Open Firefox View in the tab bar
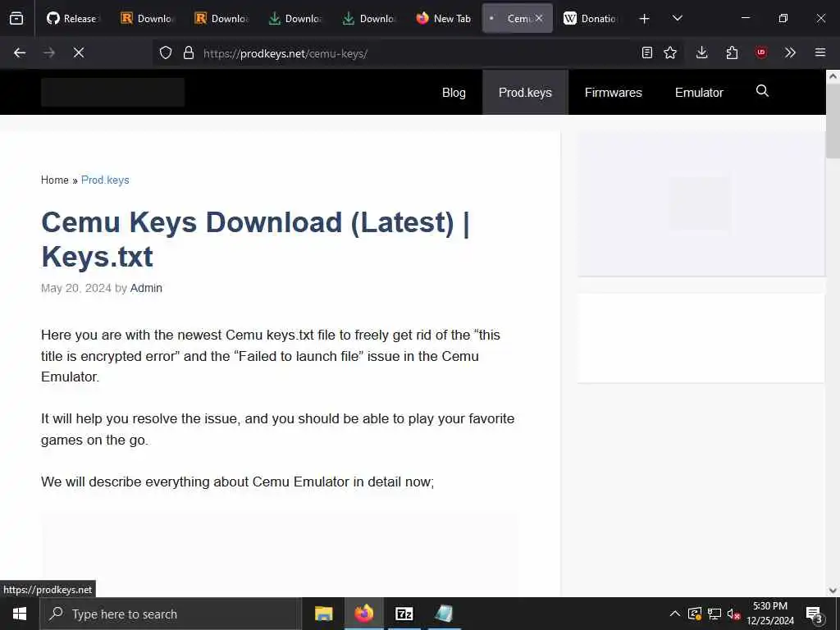 (16, 18)
